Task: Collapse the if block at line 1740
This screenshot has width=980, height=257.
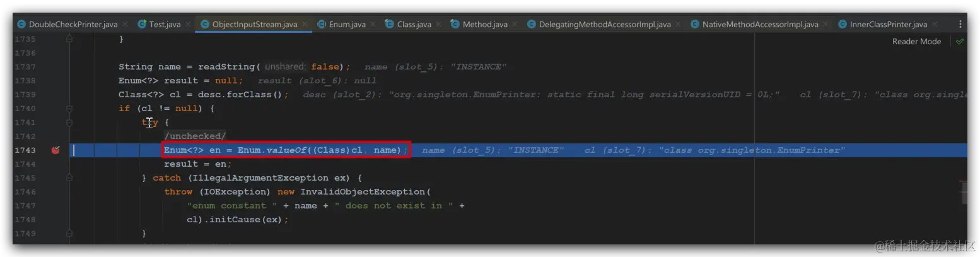Action: click(69, 109)
